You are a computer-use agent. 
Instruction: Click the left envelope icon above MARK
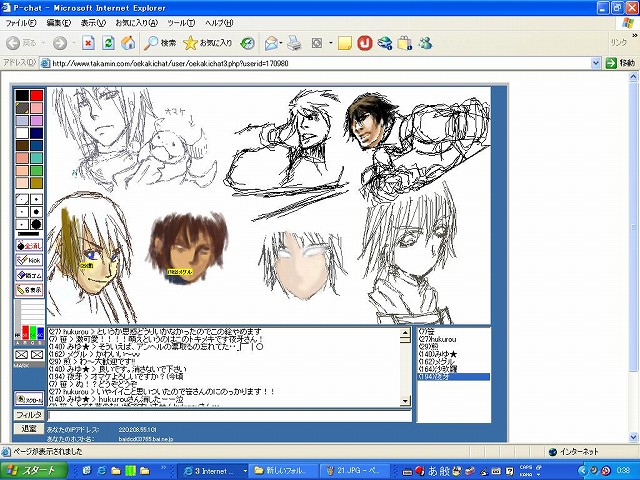tap(22, 355)
